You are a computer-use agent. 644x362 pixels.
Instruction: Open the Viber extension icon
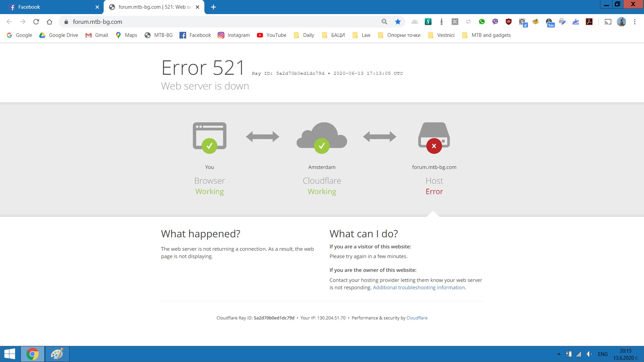[495, 22]
